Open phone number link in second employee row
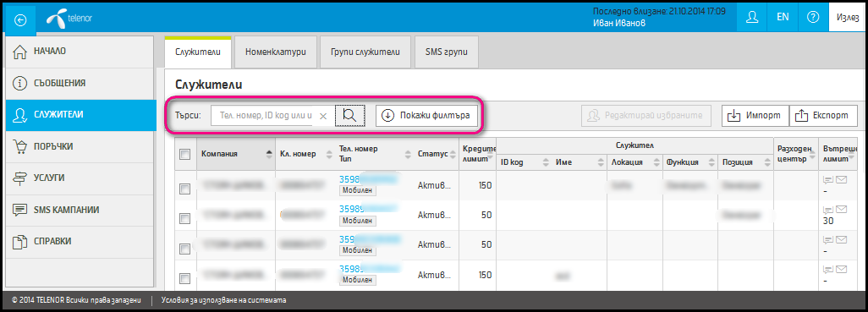 [369, 209]
